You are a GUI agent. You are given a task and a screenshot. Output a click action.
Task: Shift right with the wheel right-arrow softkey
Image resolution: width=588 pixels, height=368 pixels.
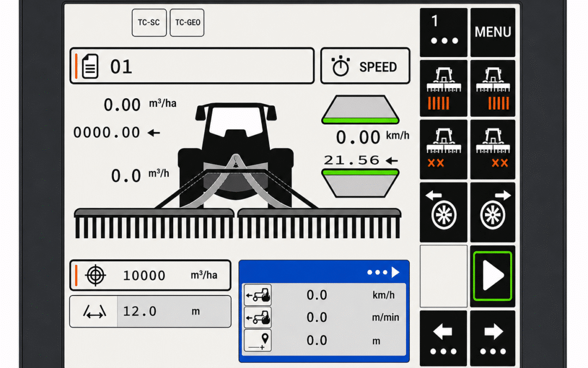point(493,212)
